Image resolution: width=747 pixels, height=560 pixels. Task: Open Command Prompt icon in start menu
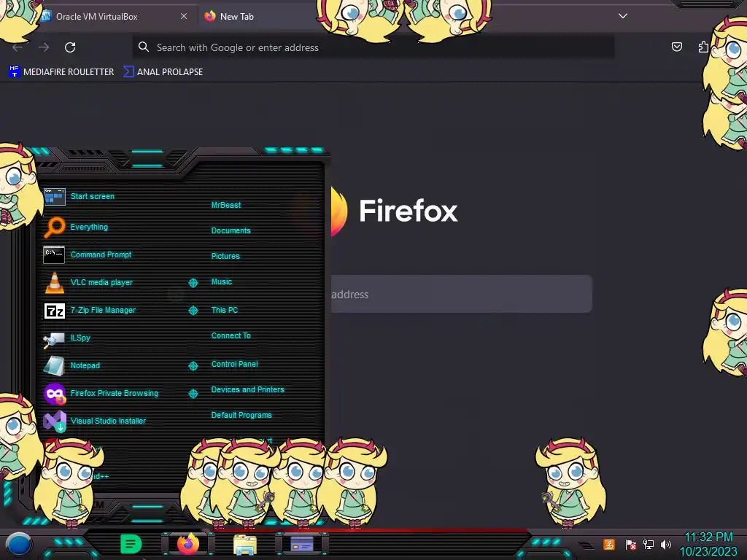click(x=54, y=254)
